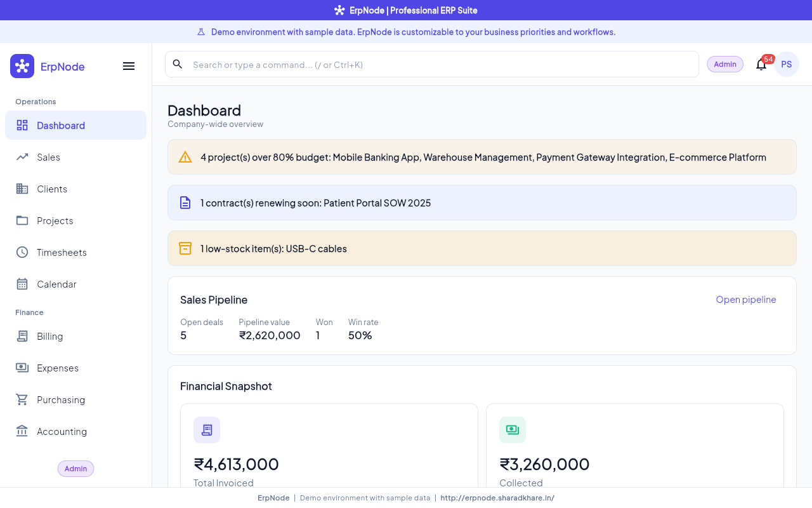Click the contract document icon

pos(185,203)
